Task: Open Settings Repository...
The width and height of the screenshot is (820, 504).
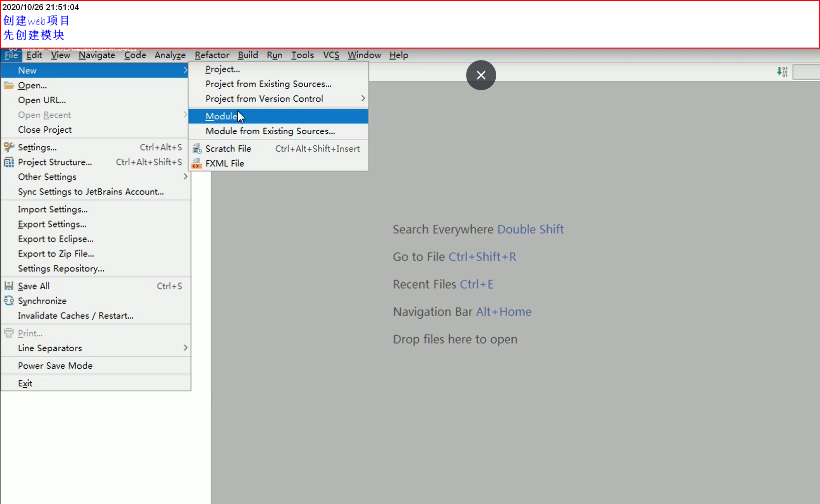Action: coord(96,269)
